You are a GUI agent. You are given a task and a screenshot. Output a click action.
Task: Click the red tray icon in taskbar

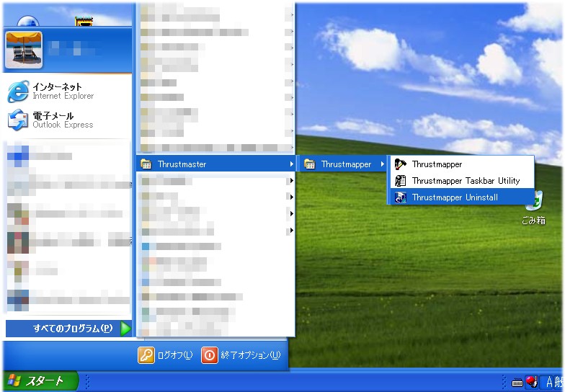tap(531, 381)
